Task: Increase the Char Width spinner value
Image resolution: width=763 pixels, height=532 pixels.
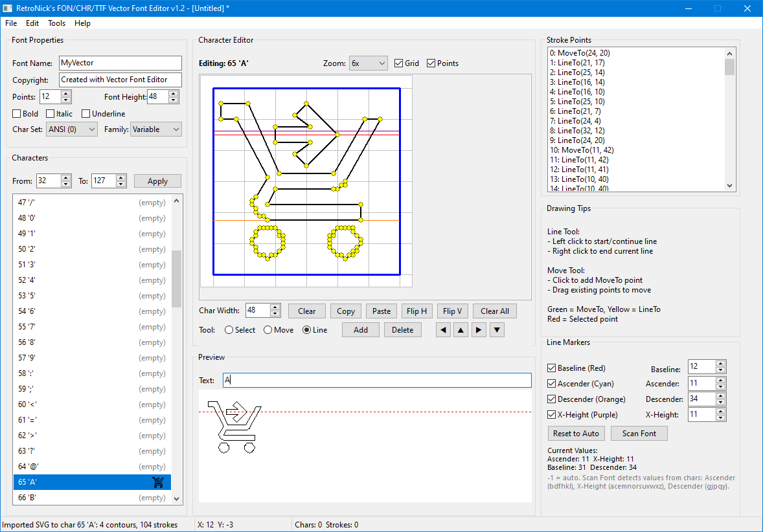Action: pyautogui.click(x=275, y=307)
